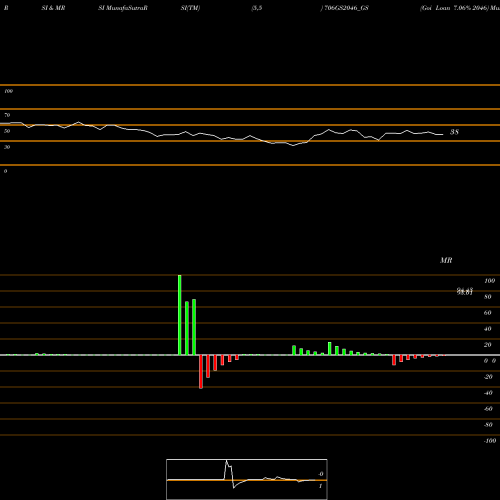Click the RSI current value '38' label
Screen dimensions: 500x500
pos(454,132)
